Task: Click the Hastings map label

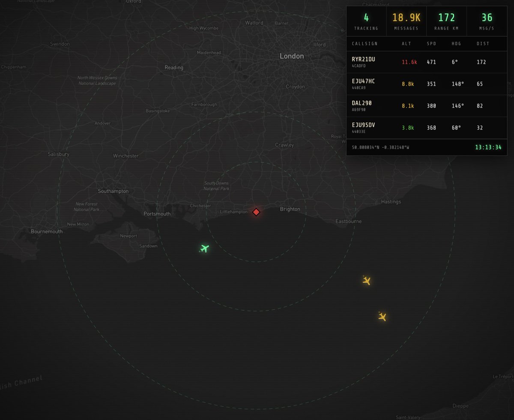Action: click(391, 201)
